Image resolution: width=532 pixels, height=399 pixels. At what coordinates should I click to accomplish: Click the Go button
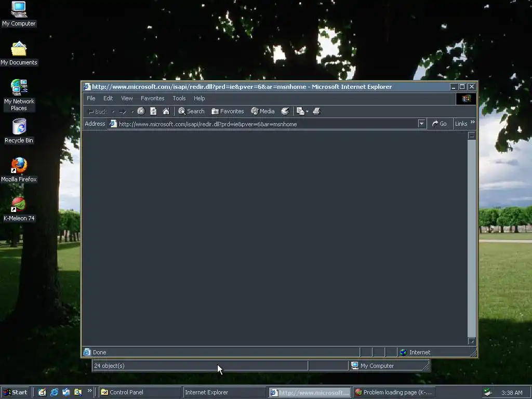pyautogui.click(x=440, y=124)
